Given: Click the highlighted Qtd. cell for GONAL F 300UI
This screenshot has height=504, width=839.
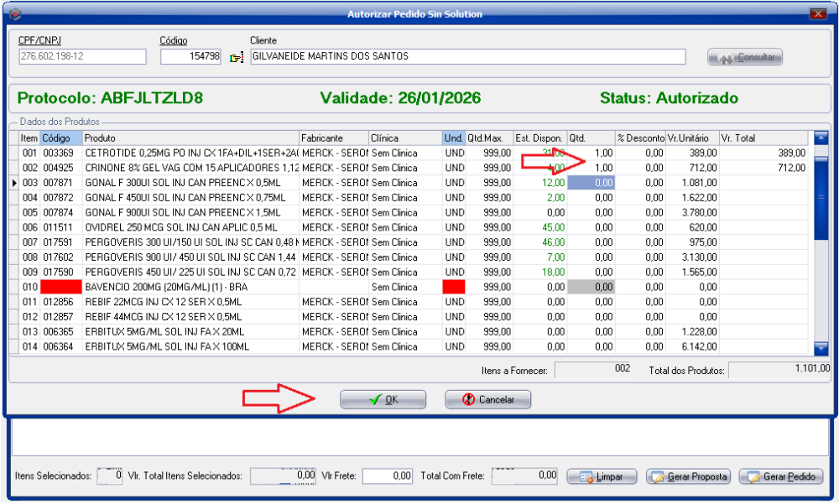Looking at the screenshot, I should coord(591,183).
